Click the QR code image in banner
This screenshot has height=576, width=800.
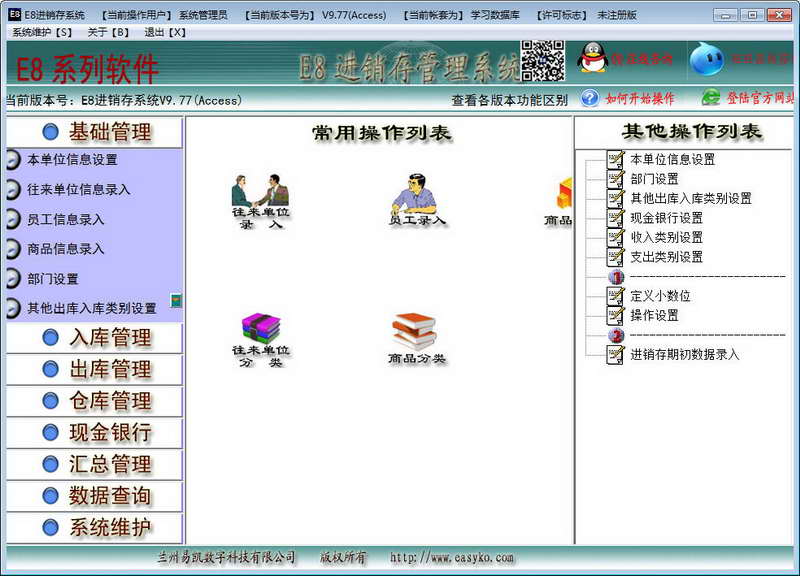coord(543,61)
